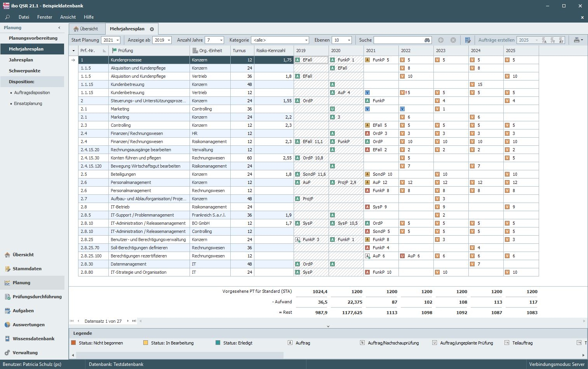Open the Aufträge erstellen year dropdown
The width and height of the screenshot is (588, 369).
point(537,40)
